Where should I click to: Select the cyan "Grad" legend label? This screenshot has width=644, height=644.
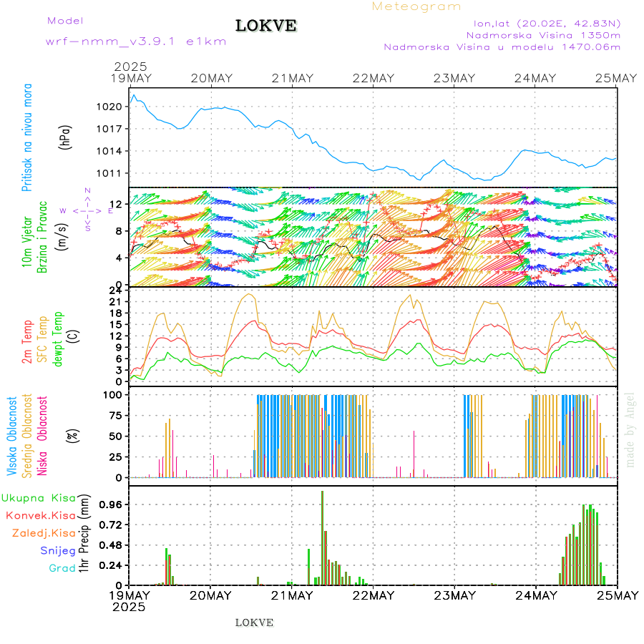62,568
